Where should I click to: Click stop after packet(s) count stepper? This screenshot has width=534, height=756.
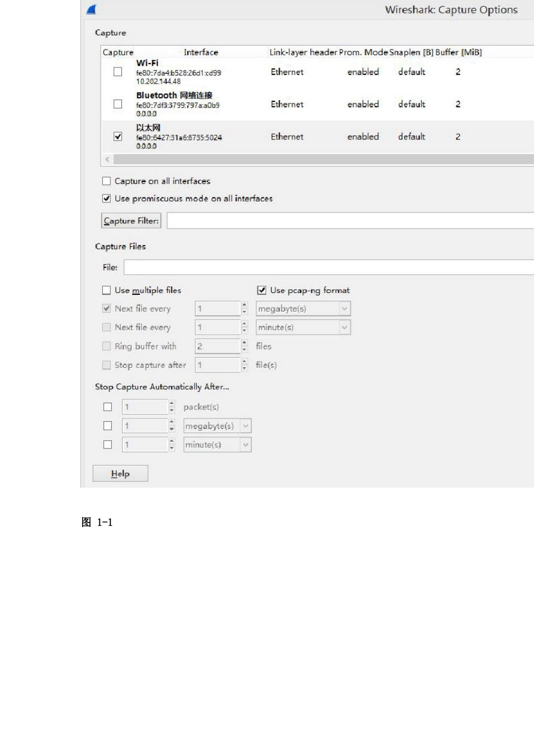tap(171, 407)
